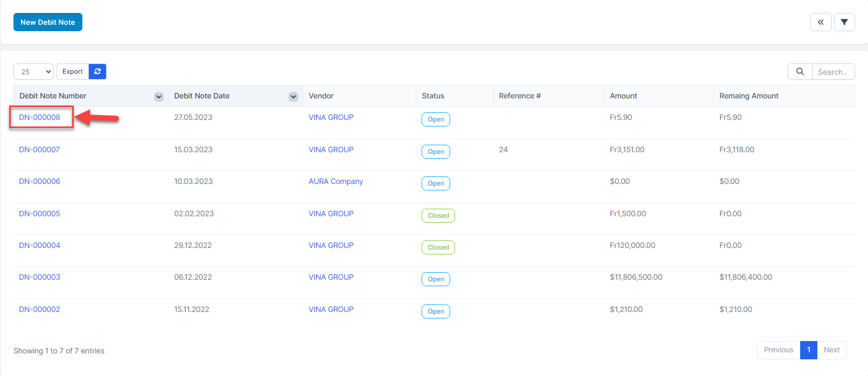Open debit note DN-000008
This screenshot has width=868, height=376.
pyautogui.click(x=40, y=117)
